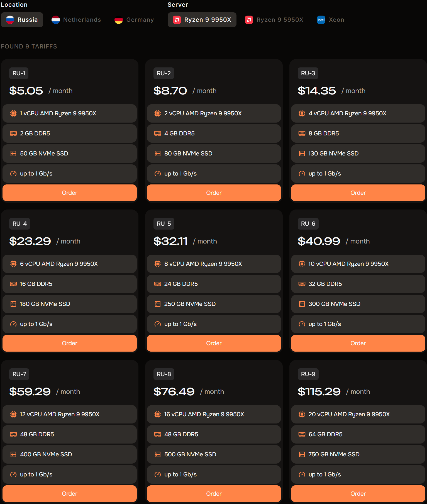Click the "$14.35" price
Viewport: 427px width, 504px height.
point(317,91)
